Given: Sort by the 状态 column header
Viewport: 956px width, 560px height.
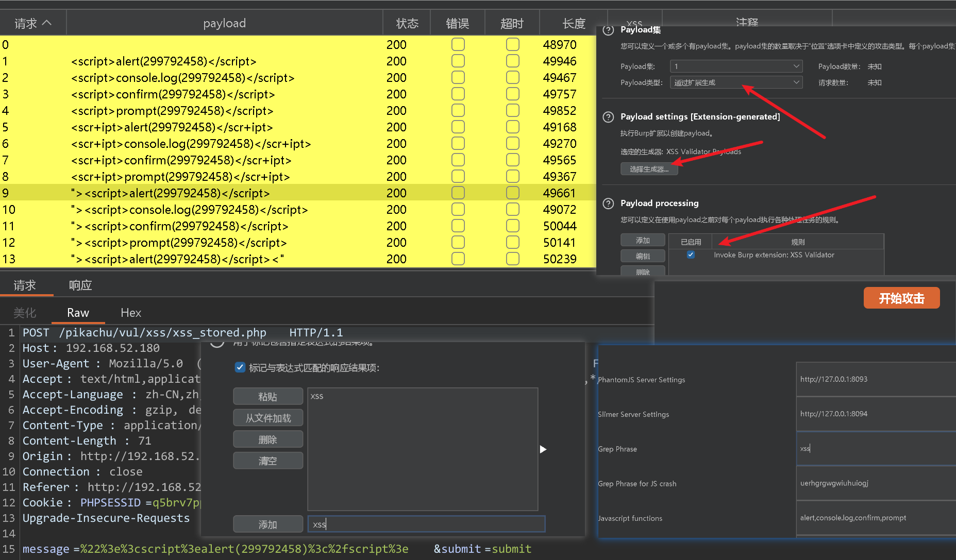Looking at the screenshot, I should pos(407,23).
